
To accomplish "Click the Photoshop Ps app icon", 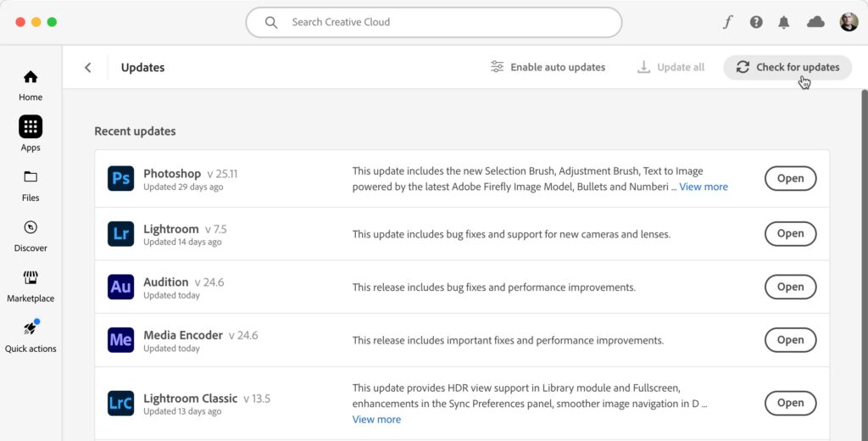I will coord(120,178).
